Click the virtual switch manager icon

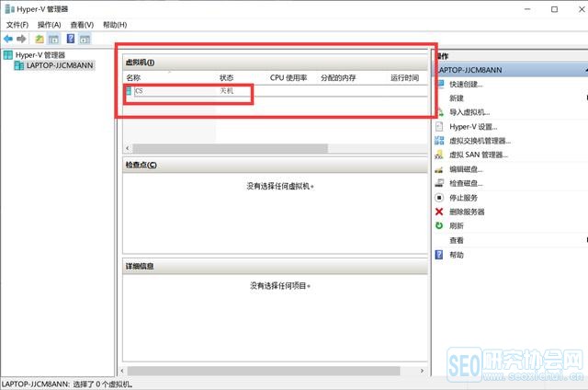point(439,141)
